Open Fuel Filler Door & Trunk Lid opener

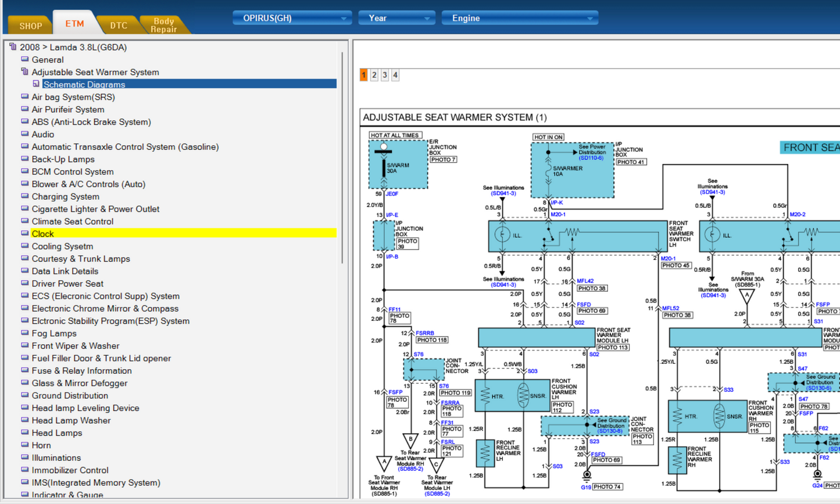(101, 358)
